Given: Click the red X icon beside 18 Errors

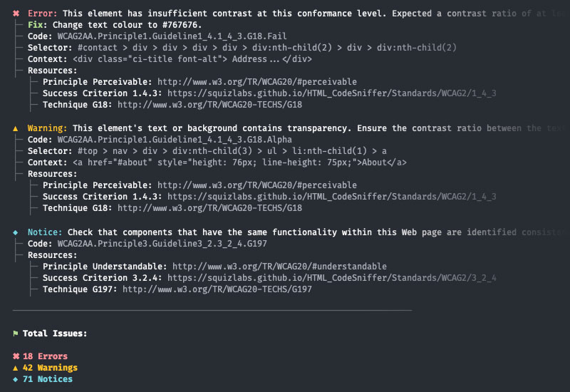Looking at the screenshot, I should coord(16,356).
